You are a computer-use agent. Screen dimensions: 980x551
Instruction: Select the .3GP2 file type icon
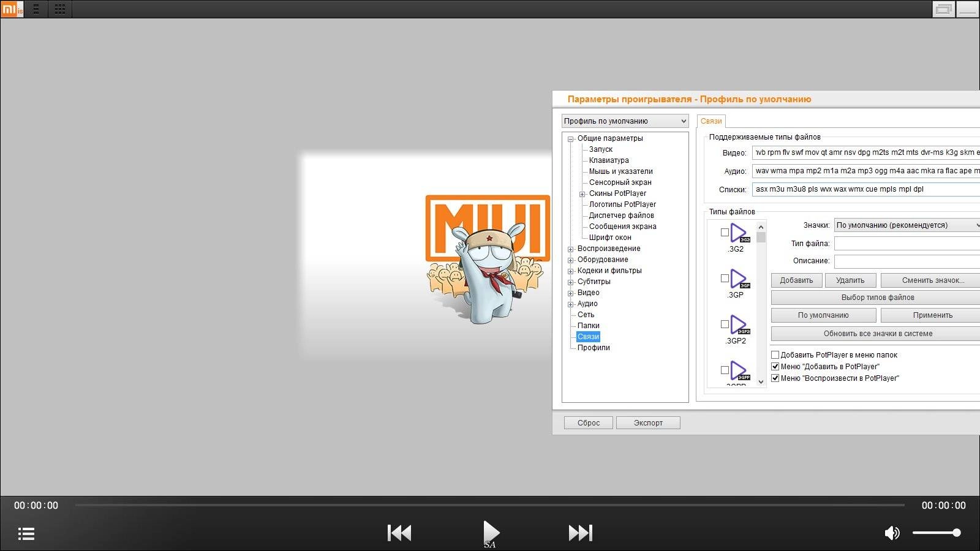739,325
